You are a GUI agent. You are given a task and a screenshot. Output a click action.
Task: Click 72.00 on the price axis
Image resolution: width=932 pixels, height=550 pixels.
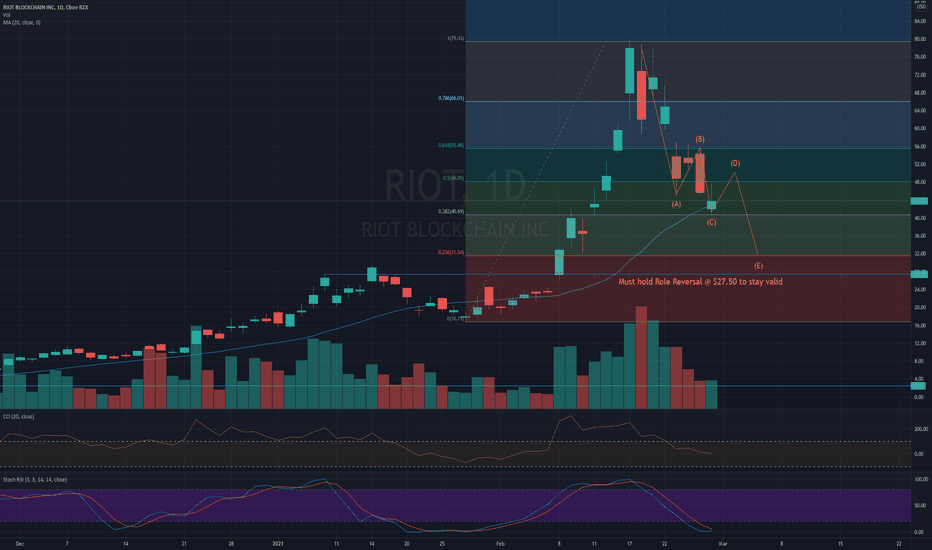click(x=920, y=75)
